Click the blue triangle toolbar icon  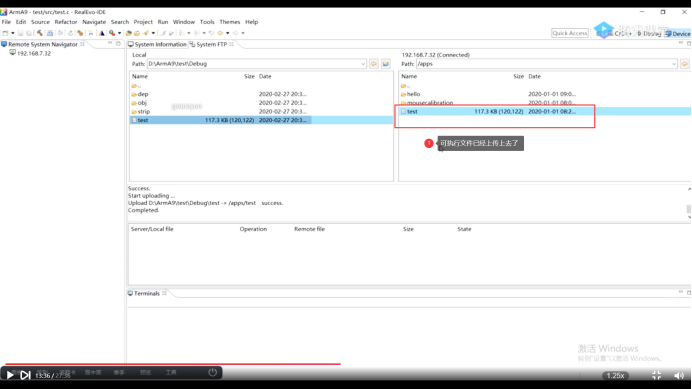pos(102,33)
